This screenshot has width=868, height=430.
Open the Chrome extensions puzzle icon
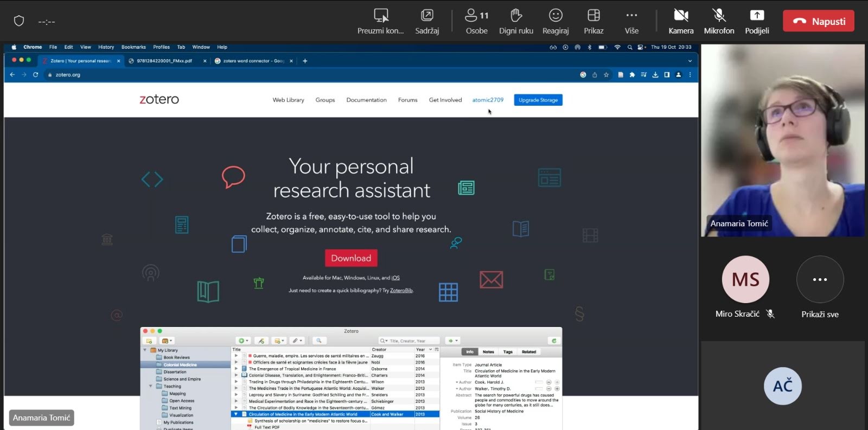(x=632, y=75)
